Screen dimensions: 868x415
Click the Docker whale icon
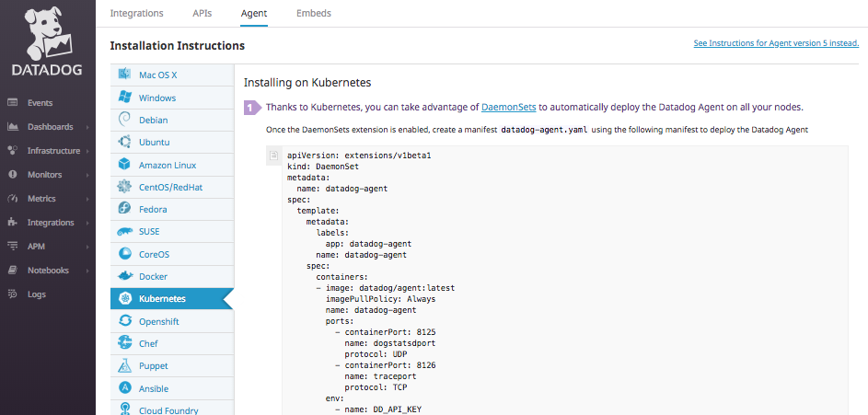(x=124, y=276)
